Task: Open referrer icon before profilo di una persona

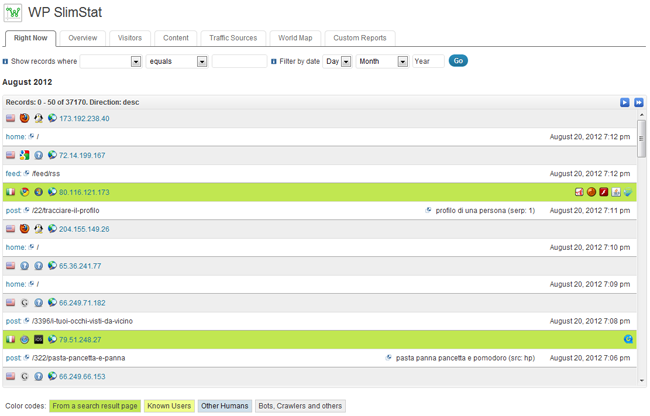Action: [x=428, y=210]
